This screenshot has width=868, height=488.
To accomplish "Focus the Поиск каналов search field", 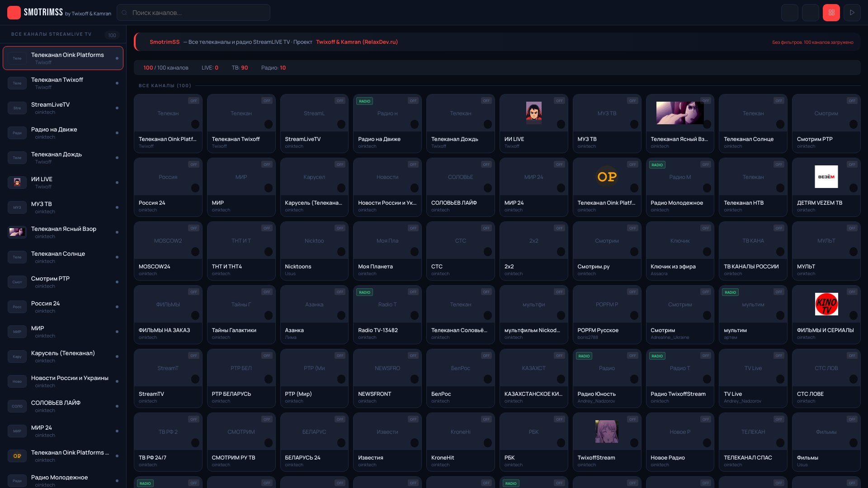I will (193, 13).
